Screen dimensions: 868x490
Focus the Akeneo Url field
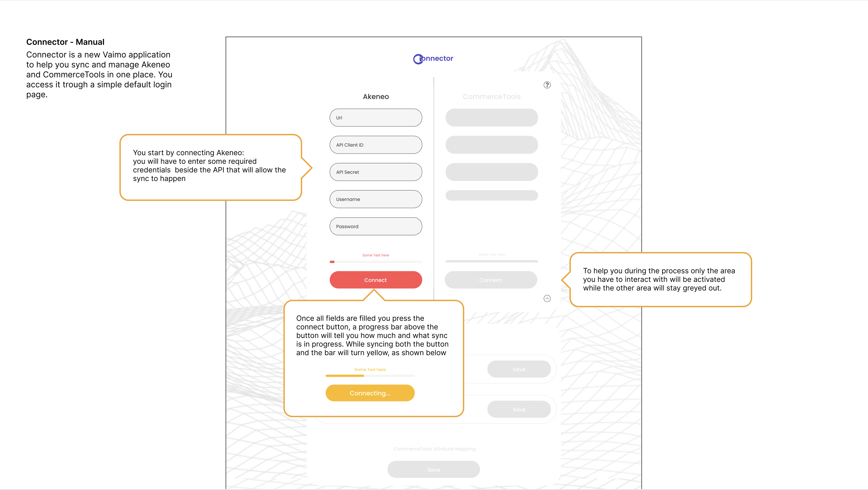[x=376, y=118]
